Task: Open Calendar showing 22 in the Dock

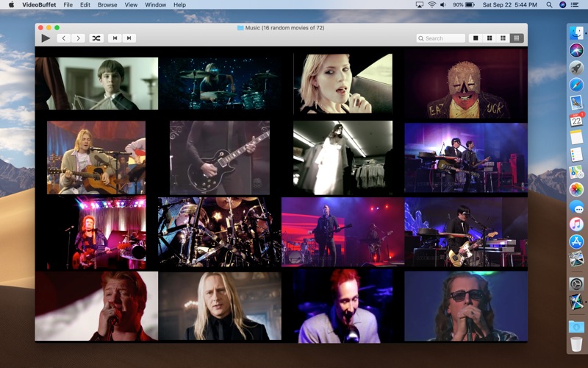Action: point(576,120)
